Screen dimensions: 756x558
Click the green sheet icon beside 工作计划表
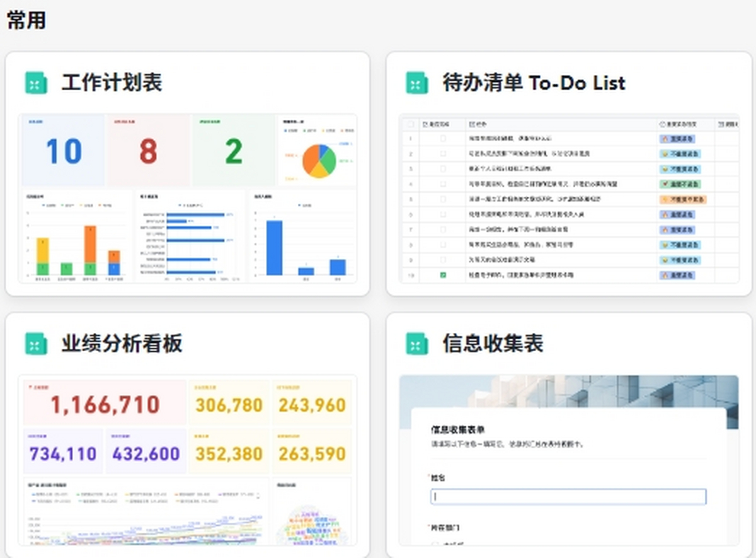tap(36, 83)
